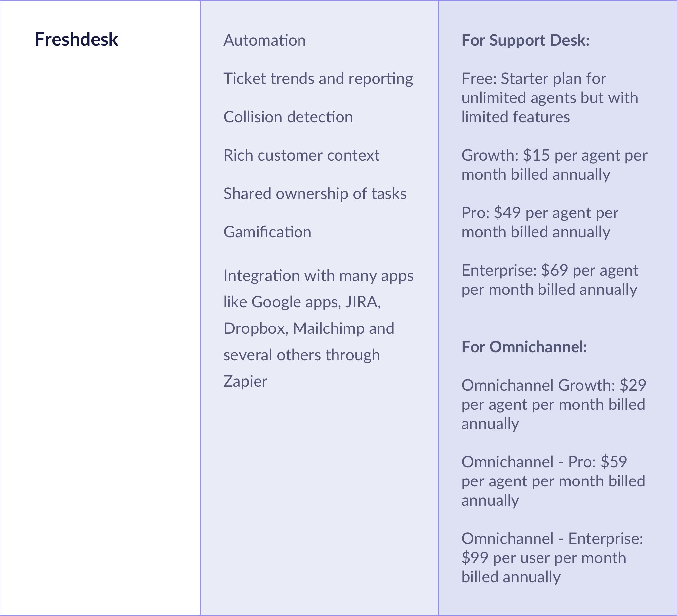Click Rich customer context text
The image size is (677, 616).
coord(301,155)
